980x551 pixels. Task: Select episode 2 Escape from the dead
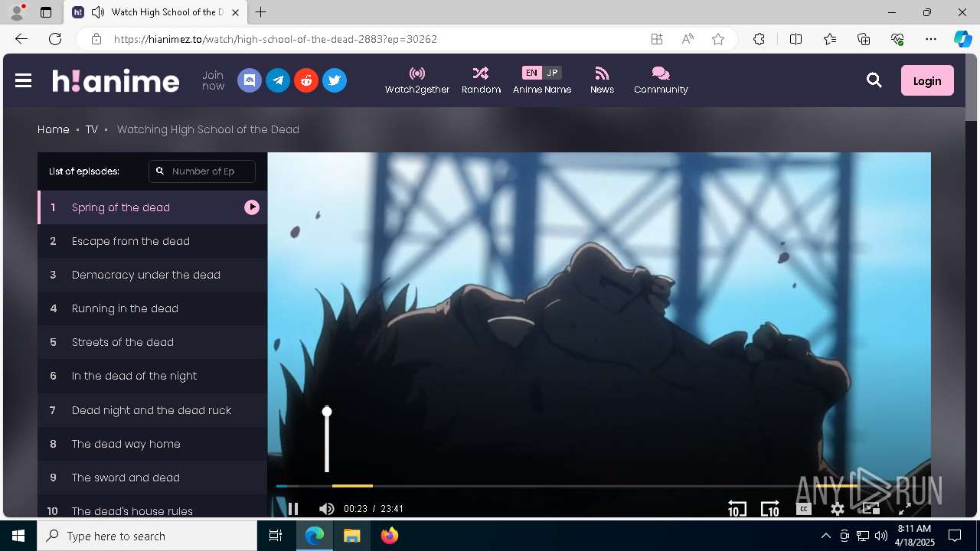pos(152,241)
